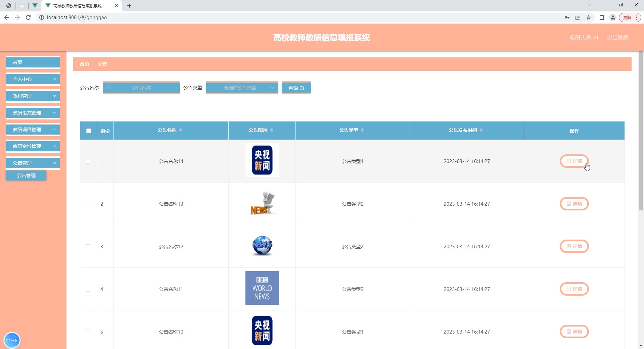Open the NEWS figure image for 公告名称13

click(x=262, y=203)
